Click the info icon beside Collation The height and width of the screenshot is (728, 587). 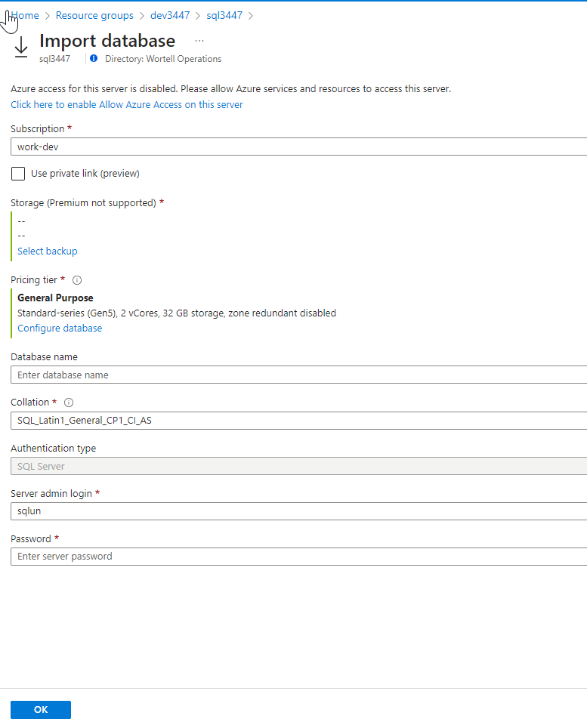coord(69,402)
